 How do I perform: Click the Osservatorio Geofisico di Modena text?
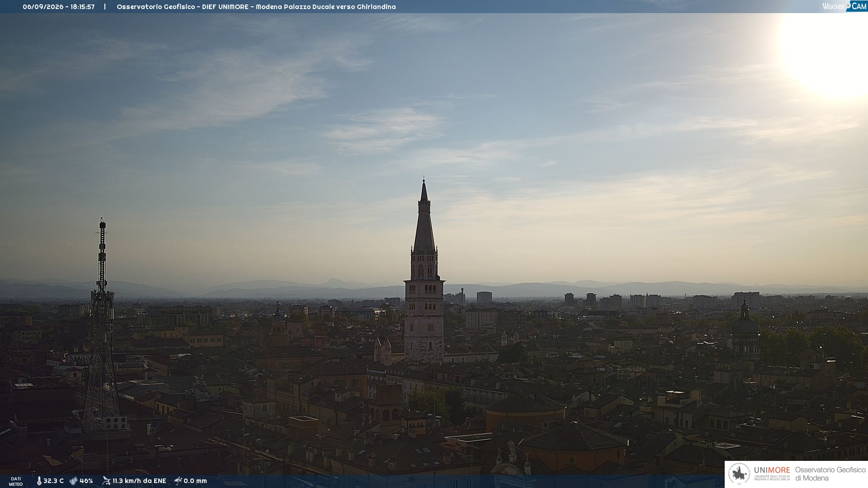[x=830, y=474]
